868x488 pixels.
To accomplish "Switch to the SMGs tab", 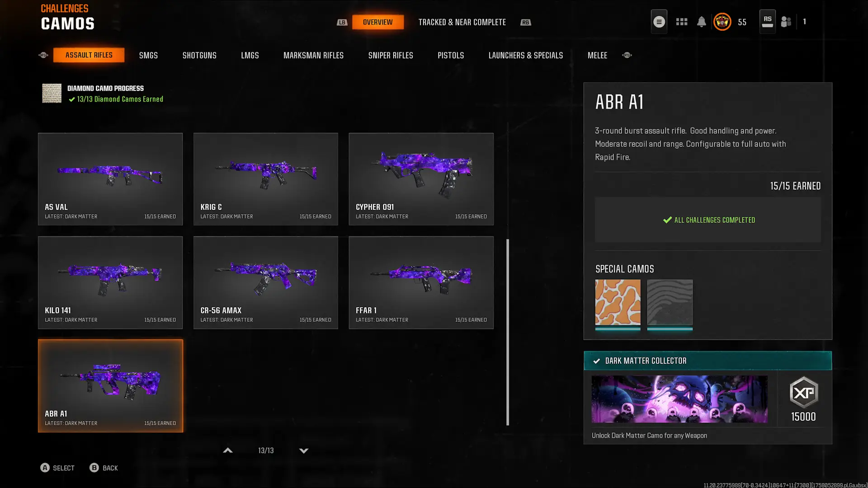I will pos(148,55).
